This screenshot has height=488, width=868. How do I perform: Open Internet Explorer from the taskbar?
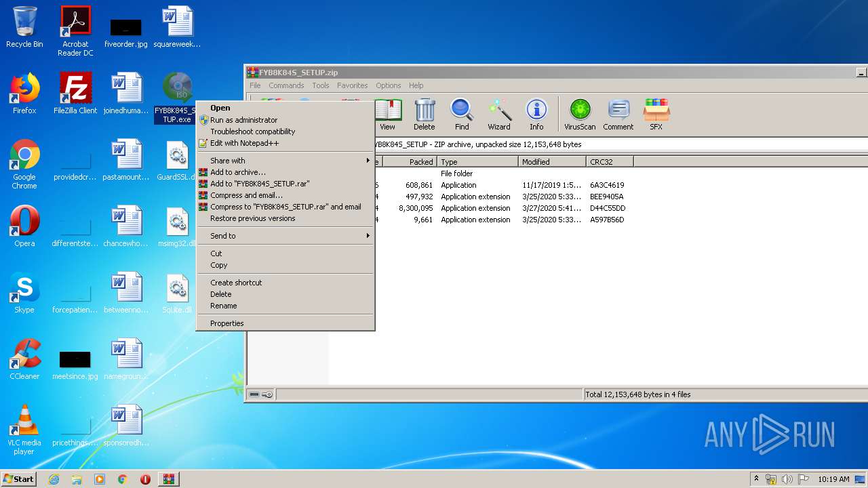point(54,479)
